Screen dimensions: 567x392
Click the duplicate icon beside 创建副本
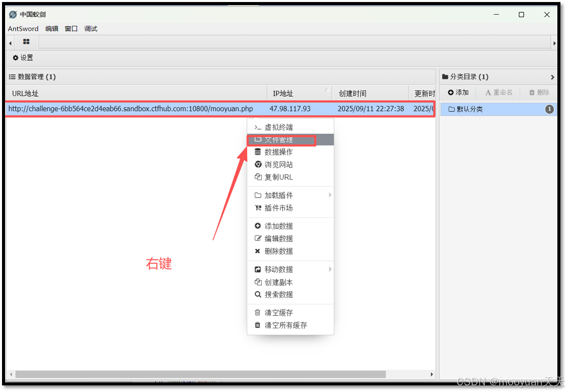pyautogui.click(x=258, y=282)
